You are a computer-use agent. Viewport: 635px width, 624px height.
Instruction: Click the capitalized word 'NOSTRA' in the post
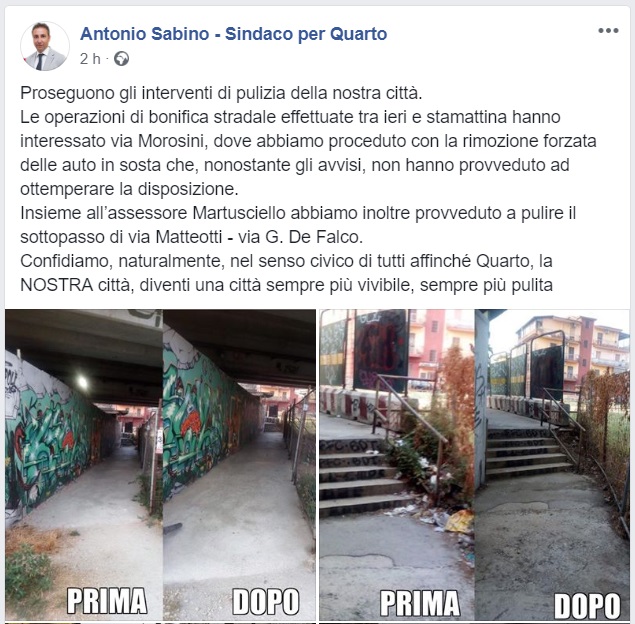57,285
